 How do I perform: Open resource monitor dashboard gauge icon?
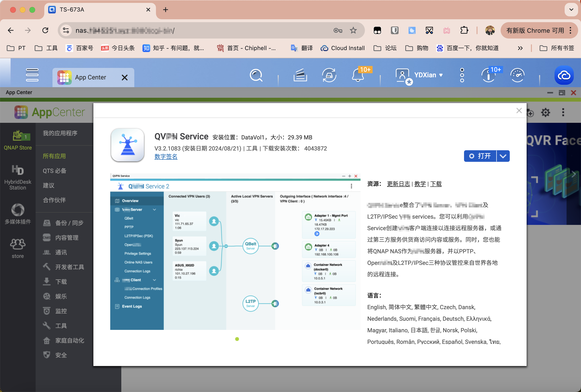pos(517,75)
